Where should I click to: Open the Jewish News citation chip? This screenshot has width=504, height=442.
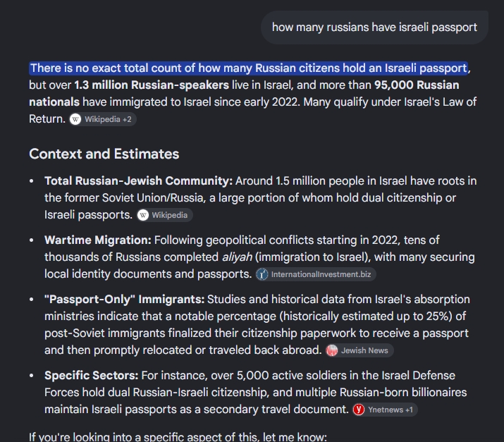359,350
